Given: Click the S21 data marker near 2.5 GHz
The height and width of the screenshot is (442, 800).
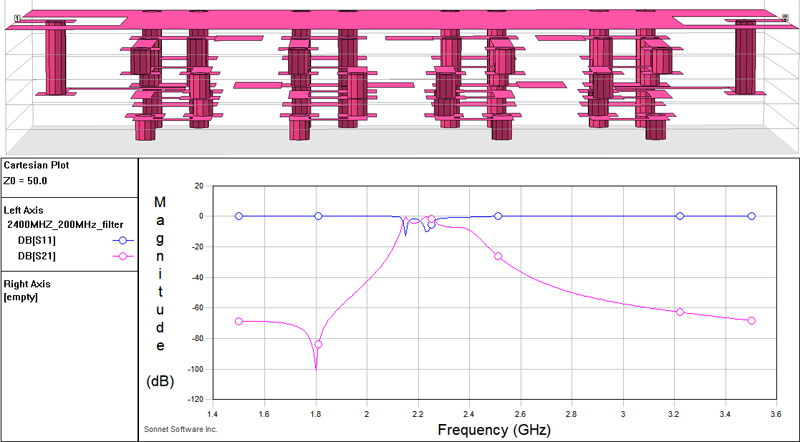Looking at the screenshot, I should [498, 256].
